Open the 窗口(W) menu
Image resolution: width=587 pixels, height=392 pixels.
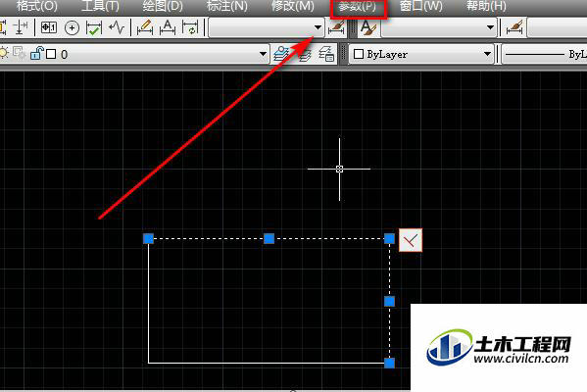(420, 6)
